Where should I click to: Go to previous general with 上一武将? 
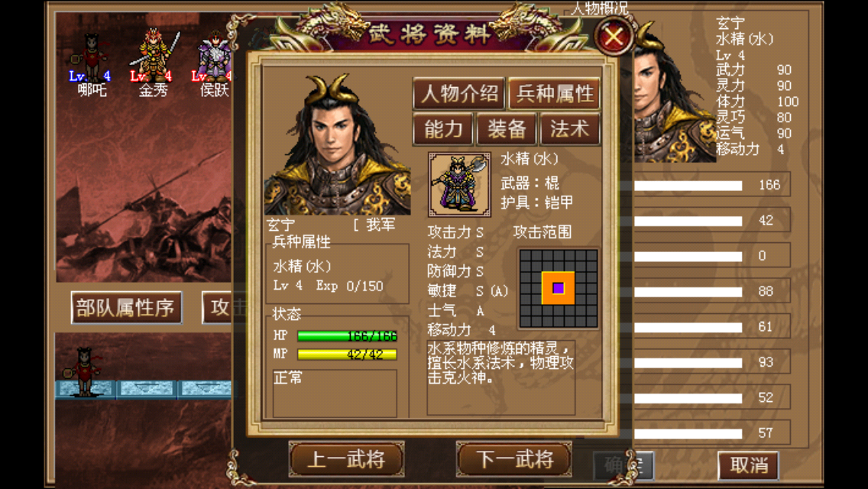(347, 459)
